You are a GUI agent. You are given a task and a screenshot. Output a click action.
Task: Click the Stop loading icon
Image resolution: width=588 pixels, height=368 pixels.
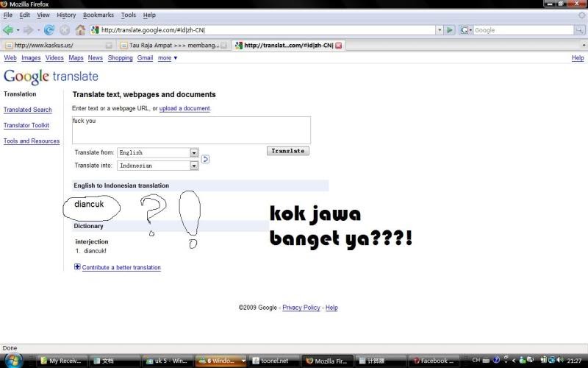[65, 30]
